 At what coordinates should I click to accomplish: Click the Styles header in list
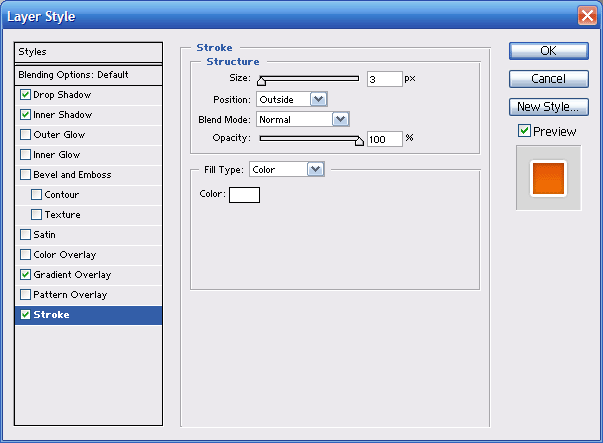[x=88, y=52]
